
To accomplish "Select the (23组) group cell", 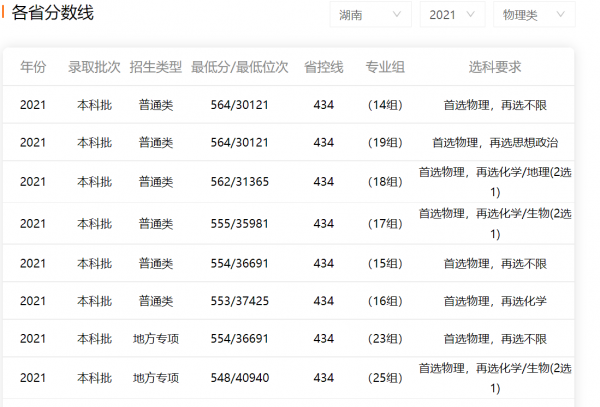I will point(385,339).
